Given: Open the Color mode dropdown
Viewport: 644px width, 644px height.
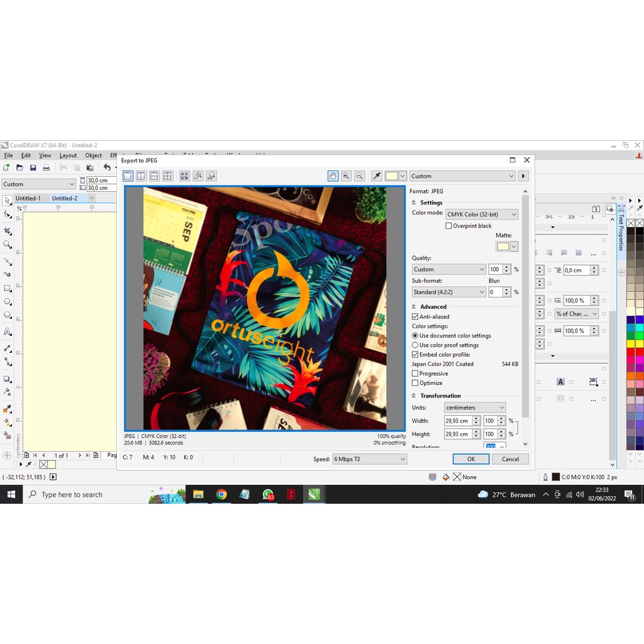Looking at the screenshot, I should pos(482,214).
